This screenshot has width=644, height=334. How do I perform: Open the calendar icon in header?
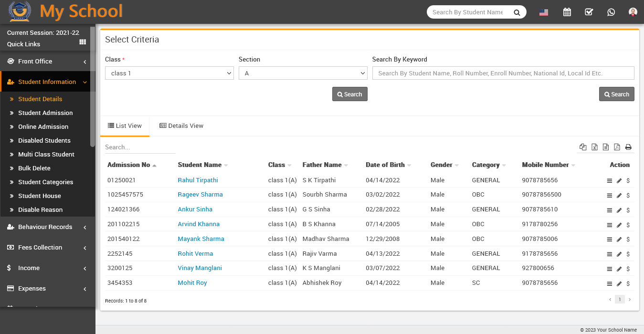click(567, 12)
